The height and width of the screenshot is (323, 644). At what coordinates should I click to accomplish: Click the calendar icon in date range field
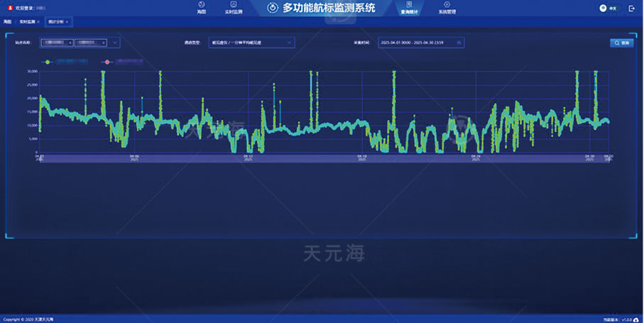point(459,43)
